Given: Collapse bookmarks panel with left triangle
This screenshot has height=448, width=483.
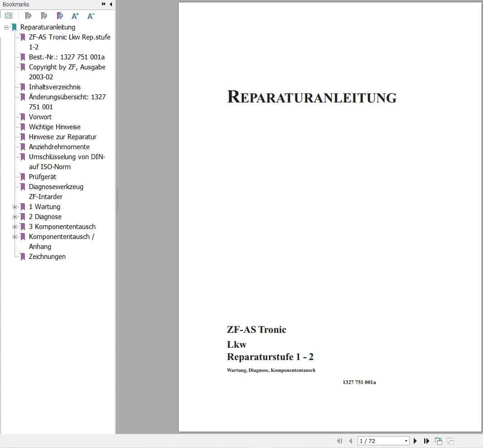Looking at the screenshot, I should (x=111, y=4).
